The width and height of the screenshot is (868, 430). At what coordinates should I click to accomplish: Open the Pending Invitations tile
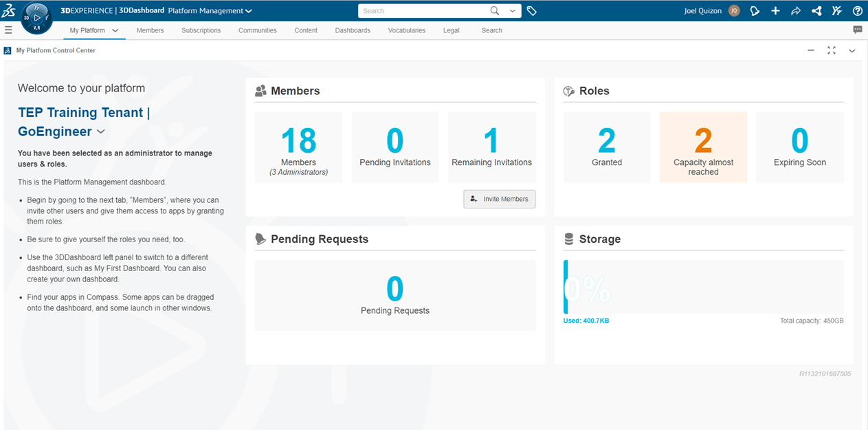click(x=395, y=147)
